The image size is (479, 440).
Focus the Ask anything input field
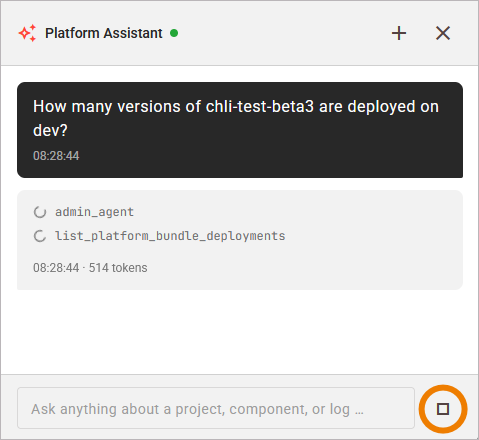(216, 408)
